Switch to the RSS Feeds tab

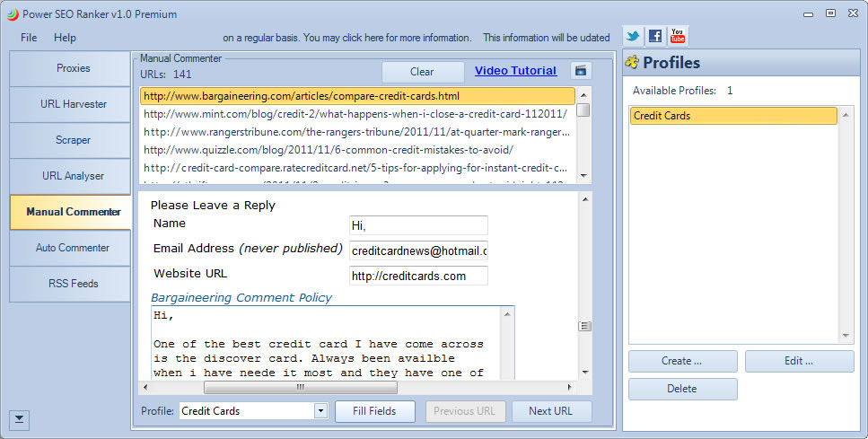click(70, 284)
